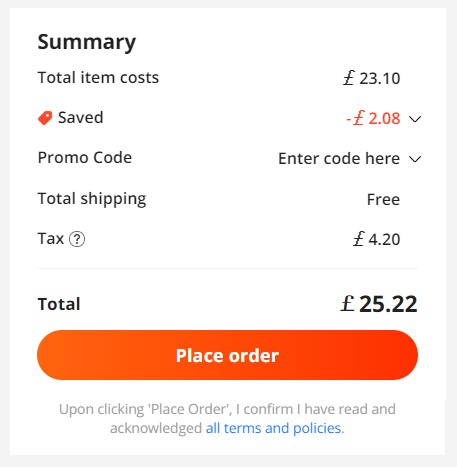Click the Free shipping value
The image size is (457, 467).
(x=383, y=199)
